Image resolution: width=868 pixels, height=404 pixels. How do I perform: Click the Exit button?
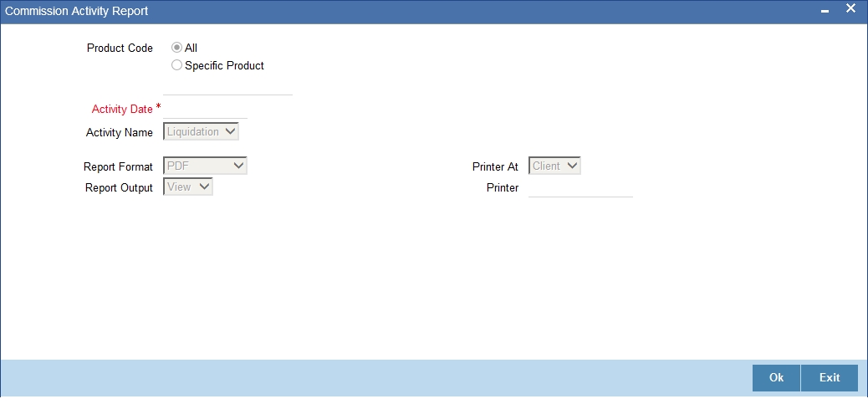830,378
